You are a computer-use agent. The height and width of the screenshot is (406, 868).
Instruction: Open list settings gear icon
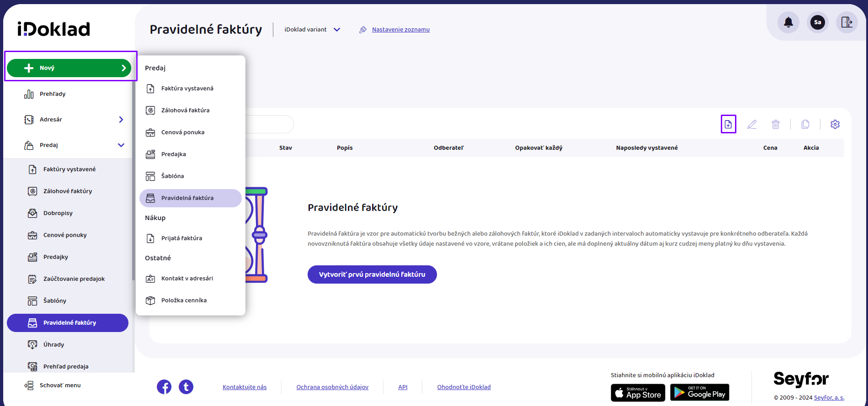[835, 124]
